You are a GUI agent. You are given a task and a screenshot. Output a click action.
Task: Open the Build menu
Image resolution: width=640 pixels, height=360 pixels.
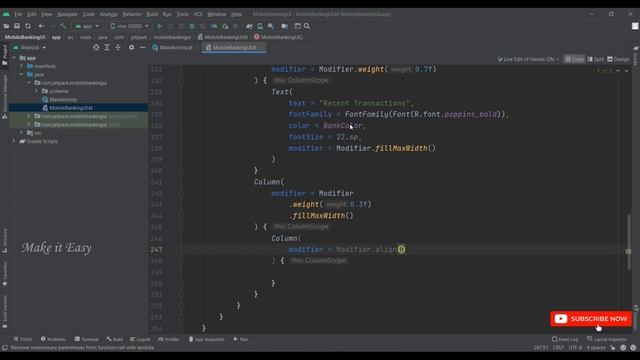(152, 14)
